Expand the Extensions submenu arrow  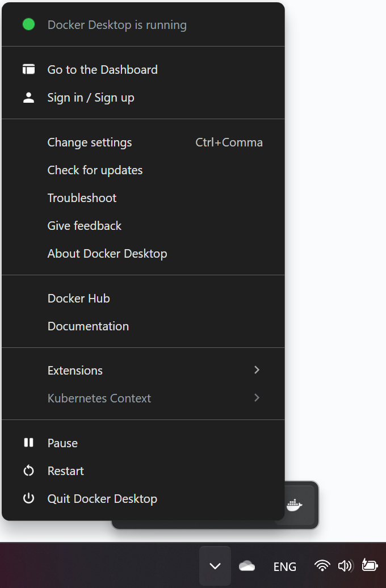coord(257,370)
